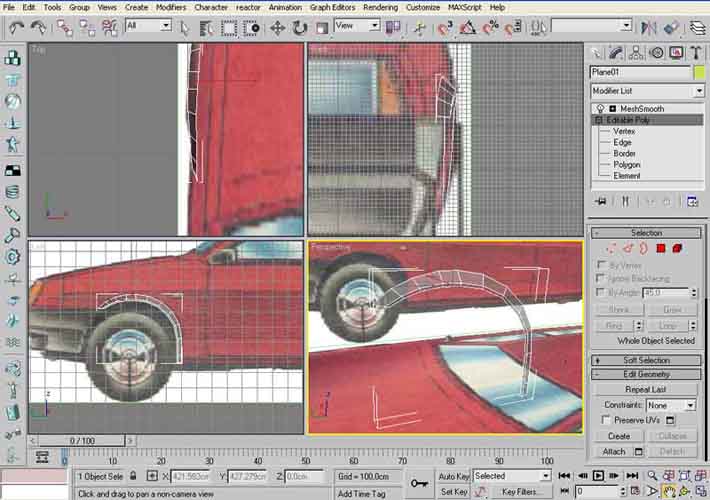The image size is (710, 500).
Task: Select the Rotate transform tool
Action: coord(299,27)
